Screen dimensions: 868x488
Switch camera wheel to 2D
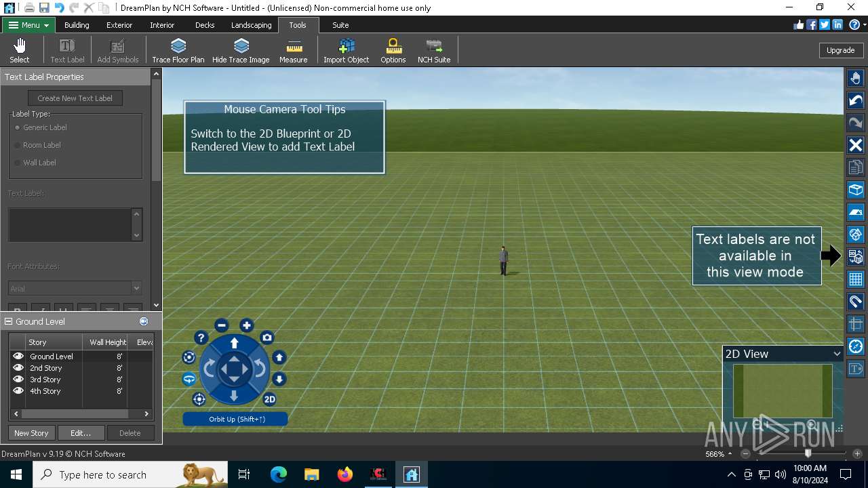coord(269,399)
